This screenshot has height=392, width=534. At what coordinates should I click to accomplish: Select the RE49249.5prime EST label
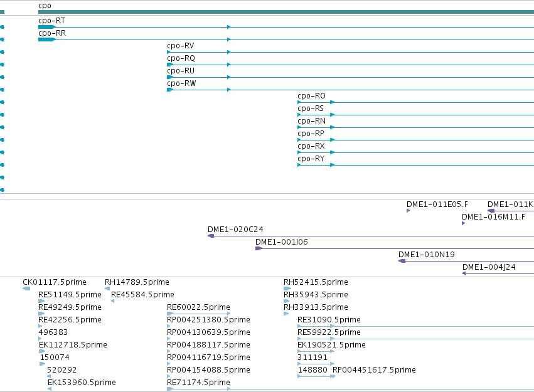(70, 307)
